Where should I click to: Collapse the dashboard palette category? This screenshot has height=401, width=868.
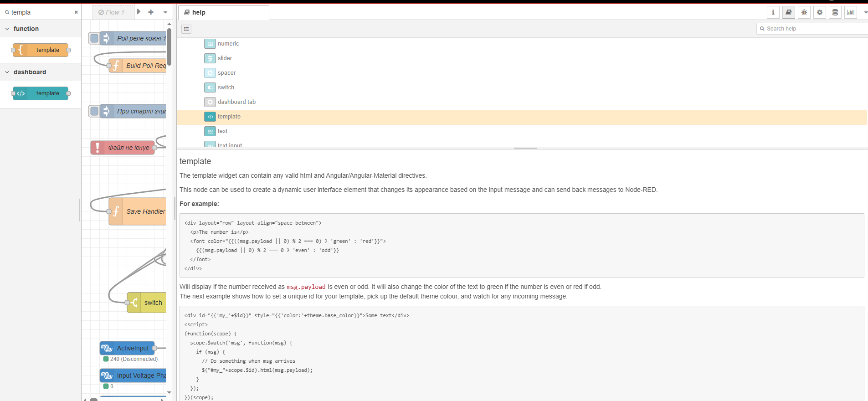click(7, 72)
